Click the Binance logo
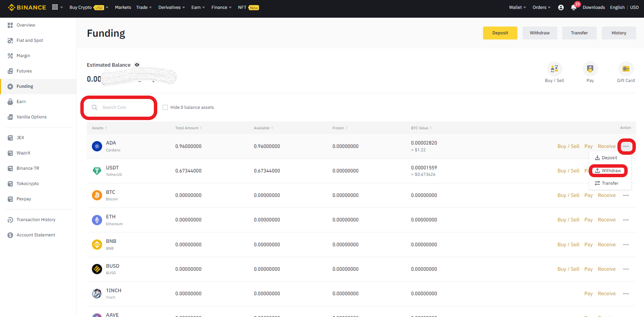This screenshot has height=317, width=644. pyautogui.click(x=27, y=7)
